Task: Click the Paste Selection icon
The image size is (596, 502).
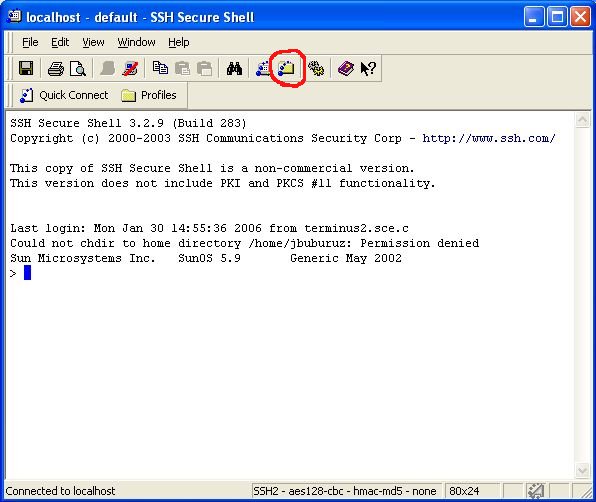Action: tap(204, 69)
